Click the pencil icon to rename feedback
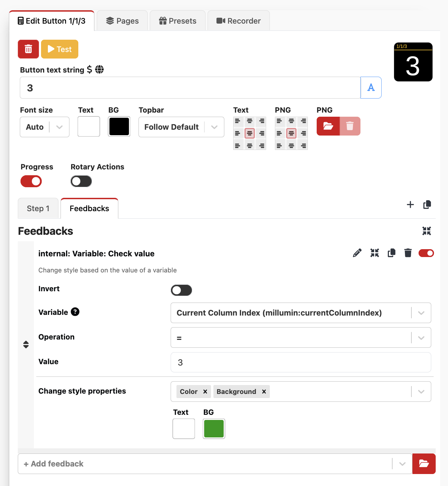The image size is (448, 486). (357, 253)
